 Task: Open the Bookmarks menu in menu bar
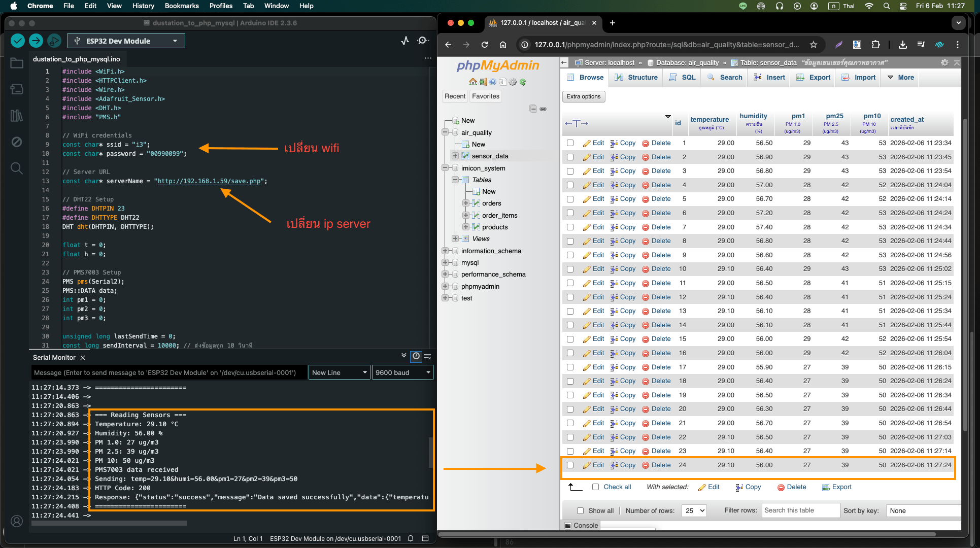[181, 6]
